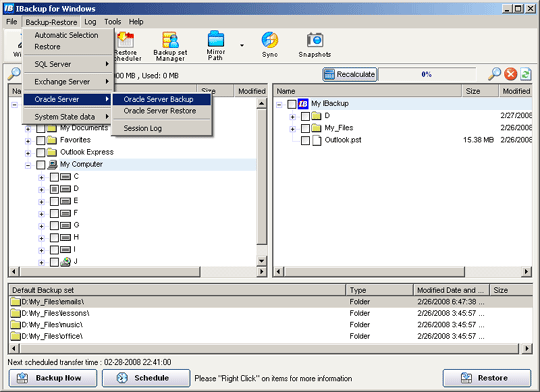The height and width of the screenshot is (392, 540).
Task: Click the Favorites folder icon
Action: point(52,140)
